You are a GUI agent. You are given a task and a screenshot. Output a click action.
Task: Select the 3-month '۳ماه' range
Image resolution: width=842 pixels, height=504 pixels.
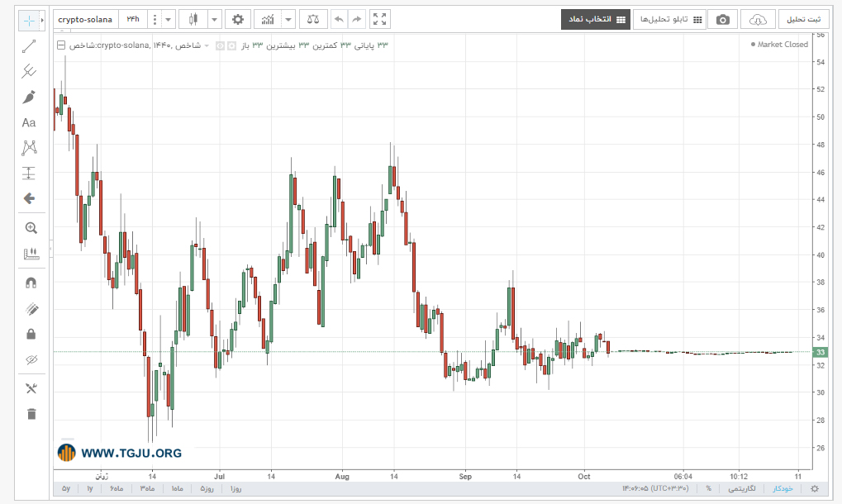[146, 488]
